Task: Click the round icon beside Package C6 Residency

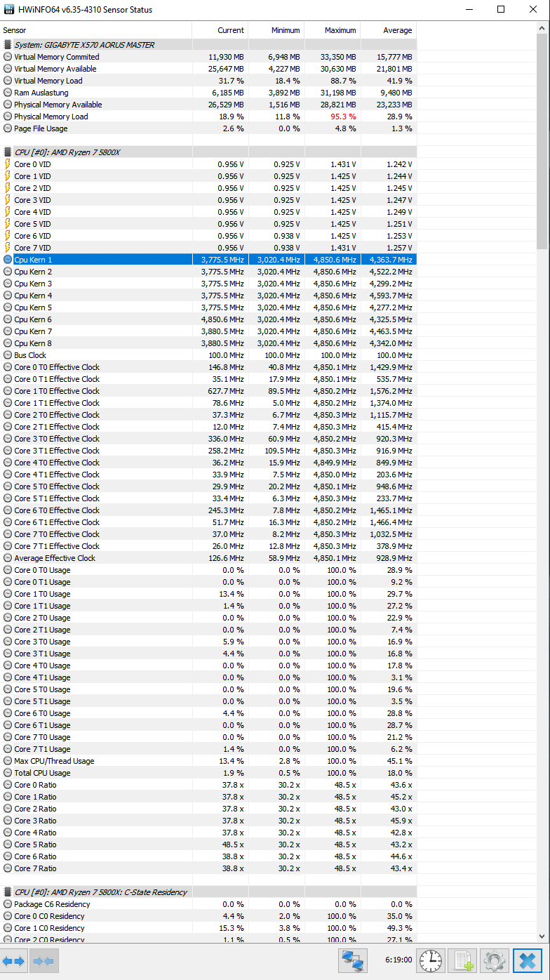Action: (x=8, y=904)
